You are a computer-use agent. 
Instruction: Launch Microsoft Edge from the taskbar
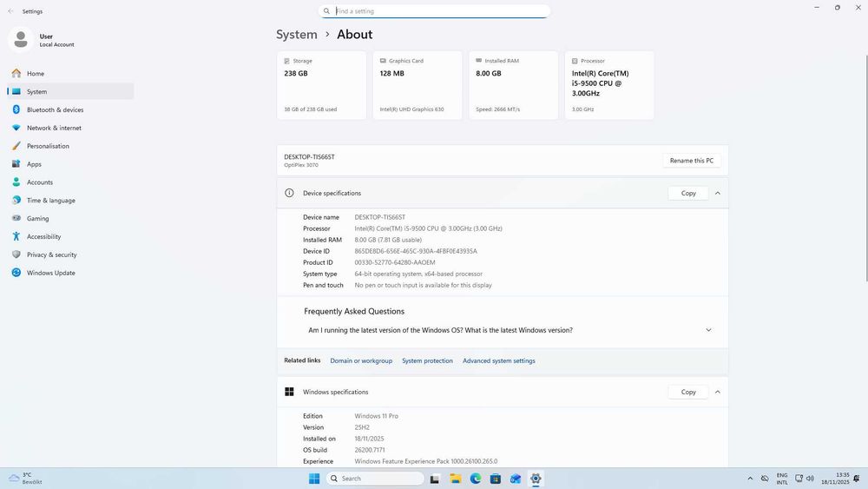tap(476, 479)
